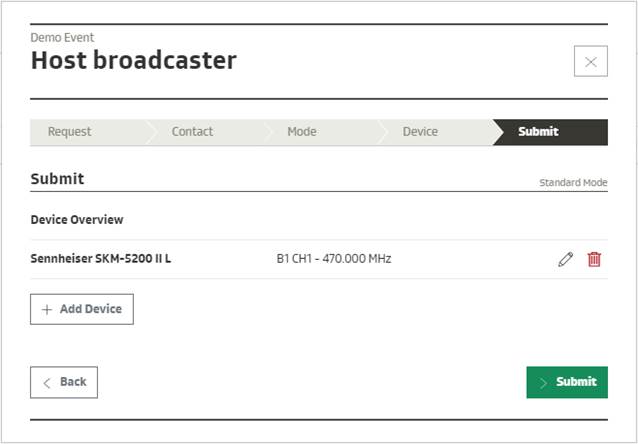Click the arrow icon on green Submit button

coord(543,382)
